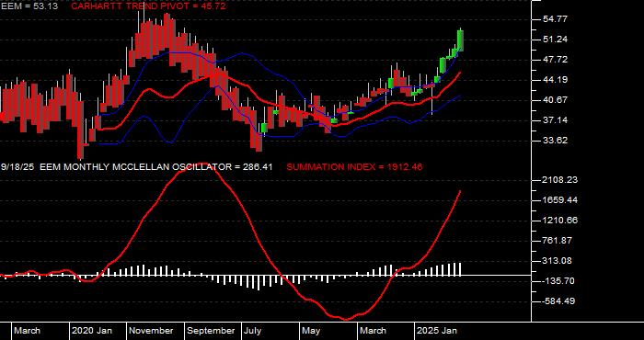Click the last white oscillator histogram bar
644x340 pixels.
pyautogui.click(x=460, y=268)
